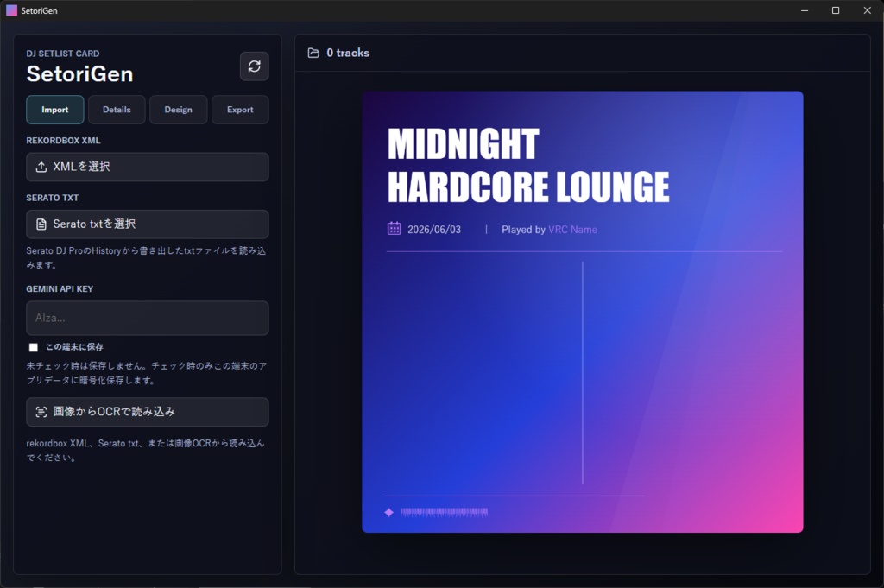The image size is (884, 588).
Task: Click the refresh/reset icon button
Action: [255, 66]
